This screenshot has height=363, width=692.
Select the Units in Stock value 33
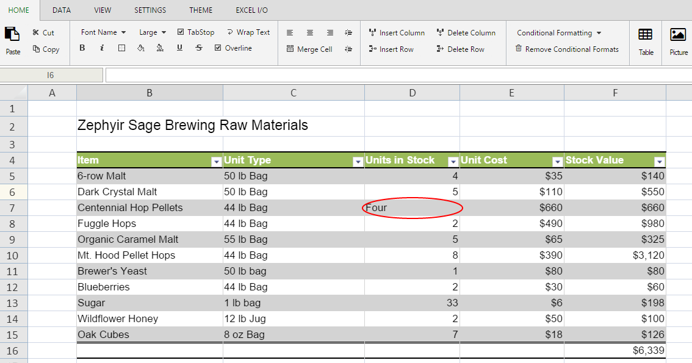412,303
